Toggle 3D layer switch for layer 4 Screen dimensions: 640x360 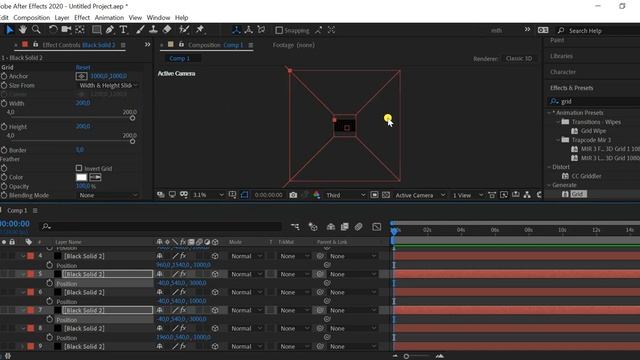click(215, 256)
